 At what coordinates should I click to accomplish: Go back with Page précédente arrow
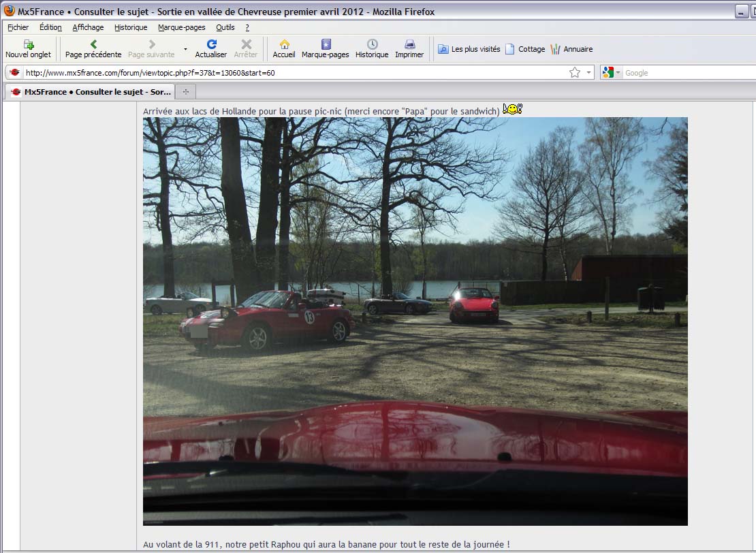coord(93,44)
